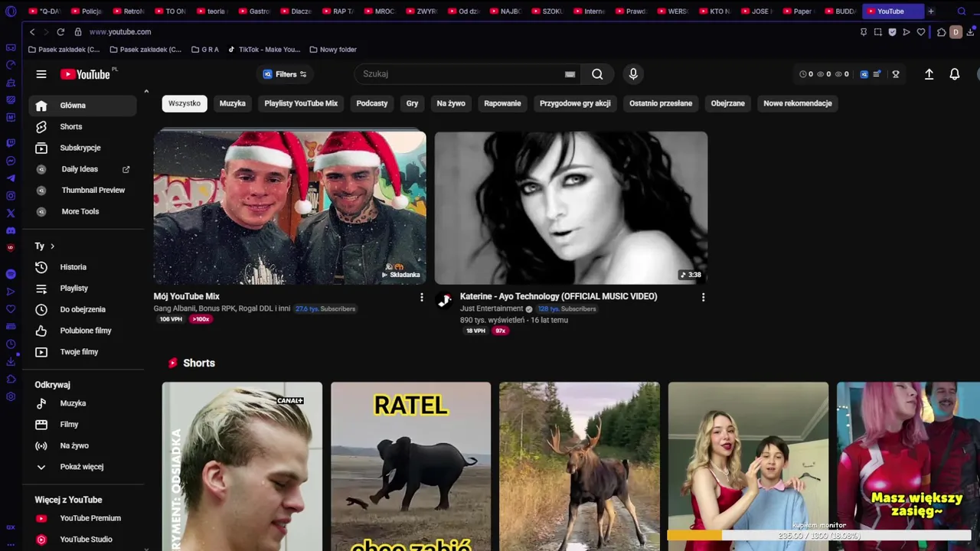980x551 pixels.
Task: Open X (Twitter) in Opera sidebar
Action: point(11,214)
